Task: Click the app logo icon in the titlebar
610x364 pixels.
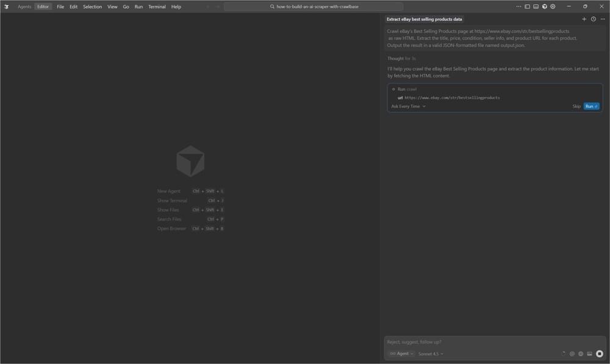Action: pos(6,6)
